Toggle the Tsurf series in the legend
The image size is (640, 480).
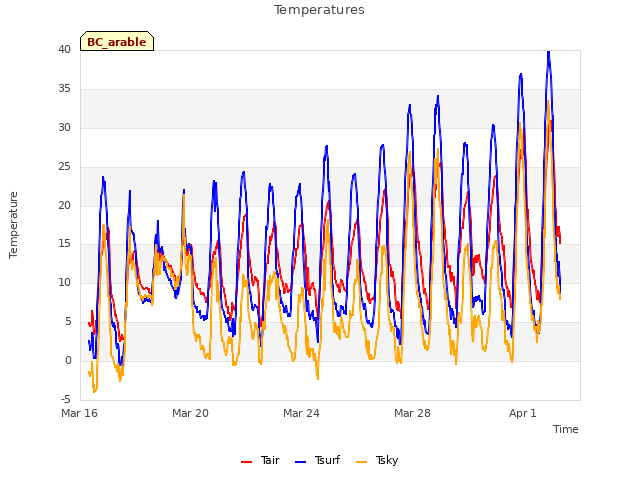tap(317, 460)
